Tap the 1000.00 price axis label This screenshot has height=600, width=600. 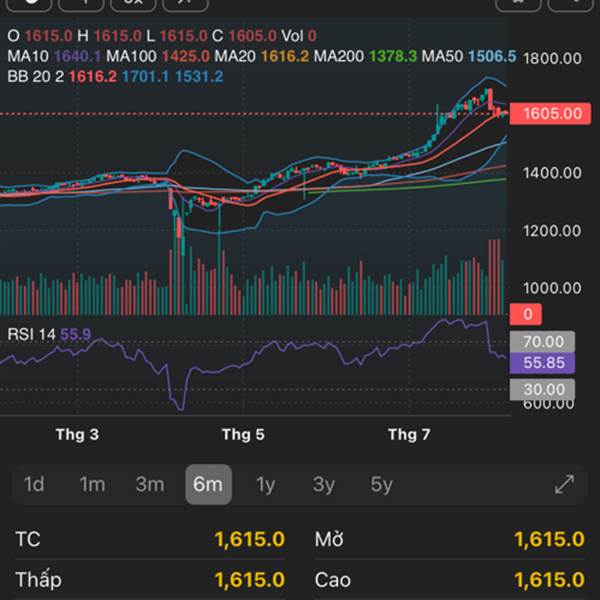pos(552,288)
